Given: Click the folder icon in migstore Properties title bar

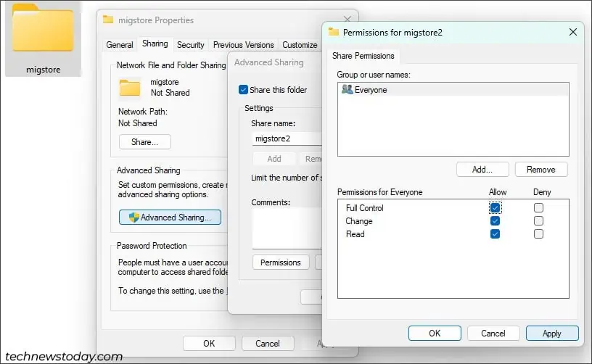Looking at the screenshot, I should (x=108, y=20).
